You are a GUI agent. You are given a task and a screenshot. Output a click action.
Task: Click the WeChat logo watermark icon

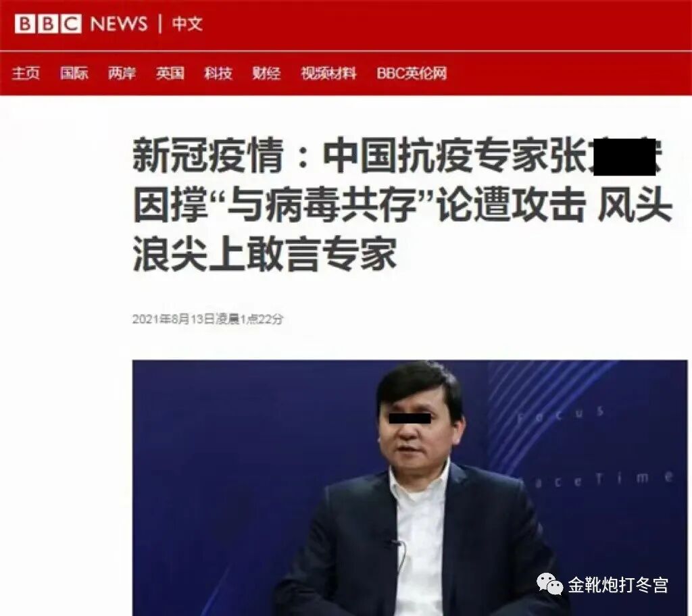pos(550,584)
